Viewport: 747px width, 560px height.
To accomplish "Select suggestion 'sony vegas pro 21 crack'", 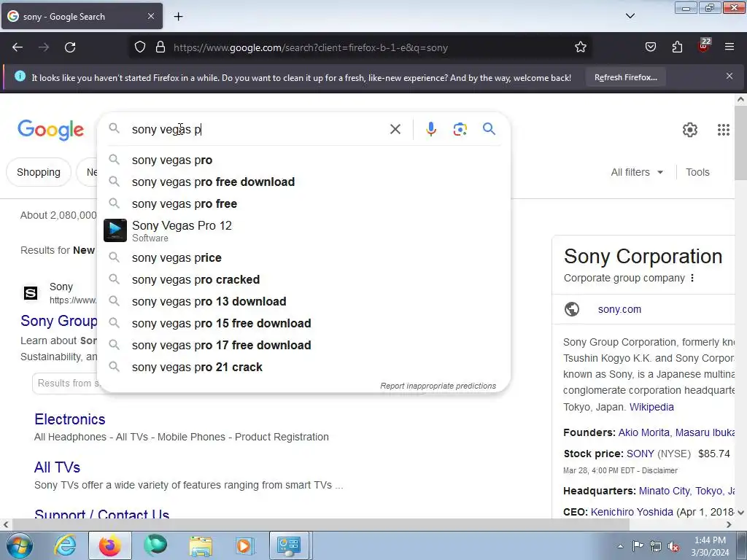I will pyautogui.click(x=303, y=367).
